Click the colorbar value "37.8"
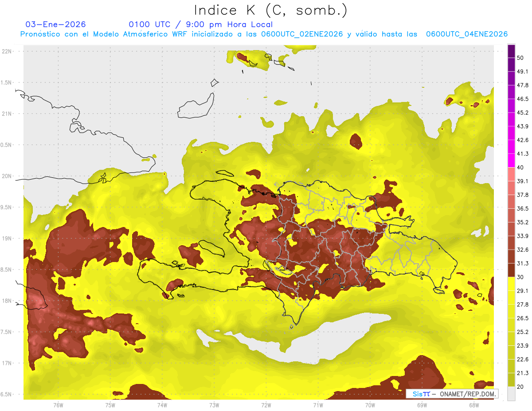This screenshot has width=532, height=411. [523, 195]
